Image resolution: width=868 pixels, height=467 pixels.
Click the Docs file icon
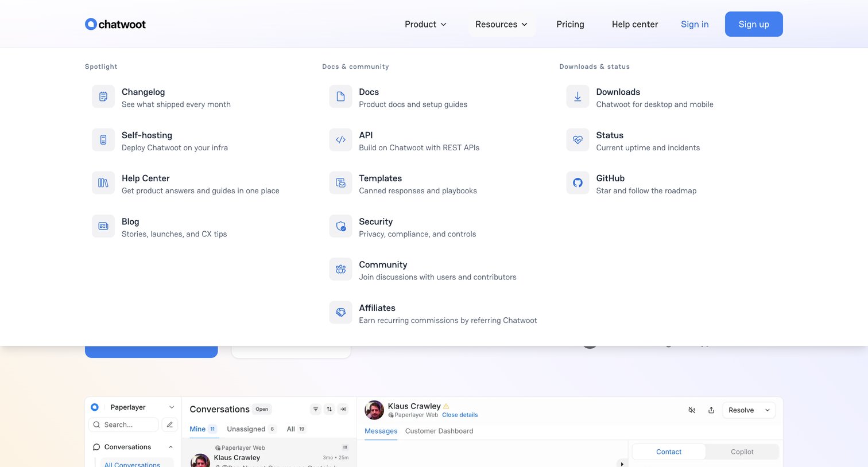(x=340, y=96)
